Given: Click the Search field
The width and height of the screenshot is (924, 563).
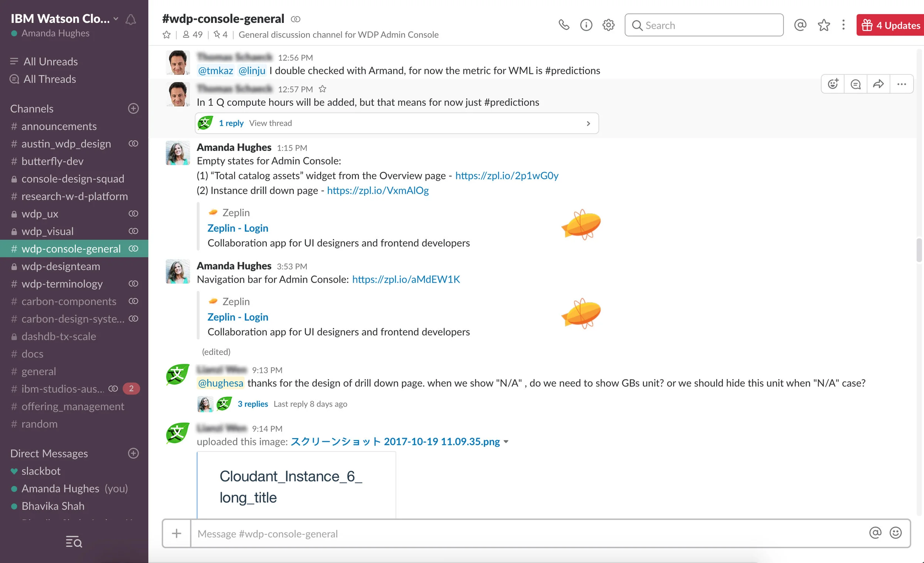Looking at the screenshot, I should tap(704, 25).
